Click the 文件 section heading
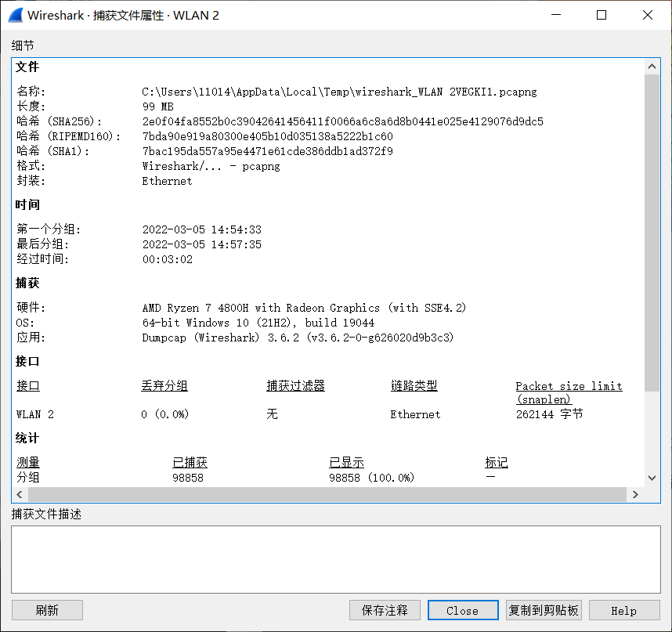 click(x=27, y=67)
